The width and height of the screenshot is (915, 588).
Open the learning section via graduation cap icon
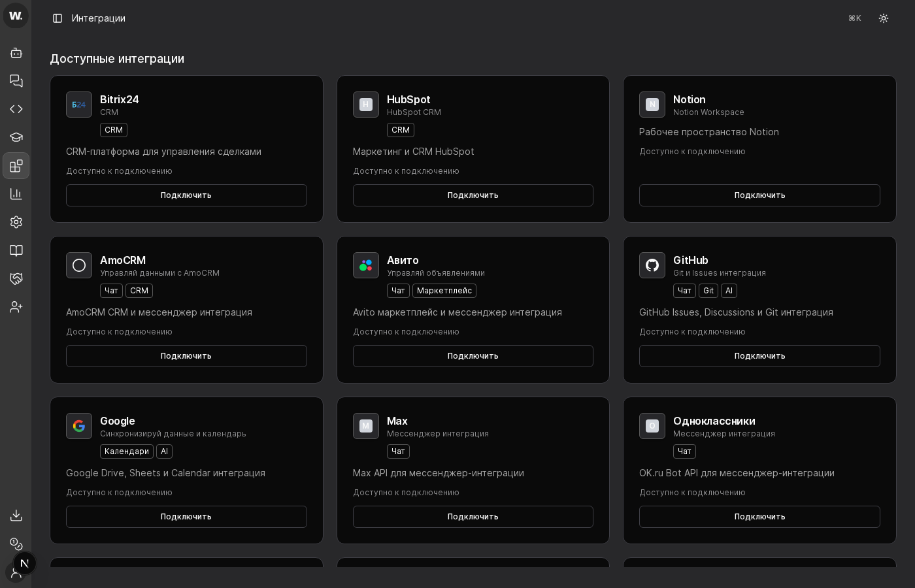(16, 137)
